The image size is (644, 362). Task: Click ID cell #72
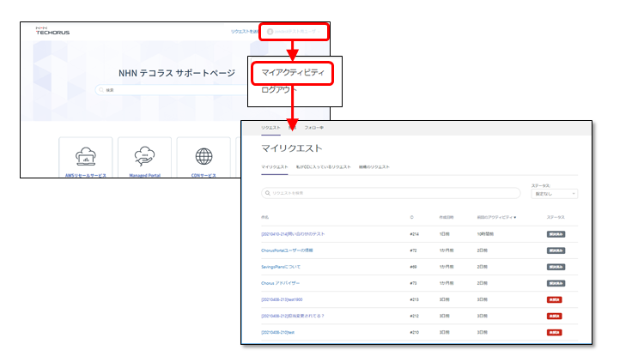pos(413,250)
